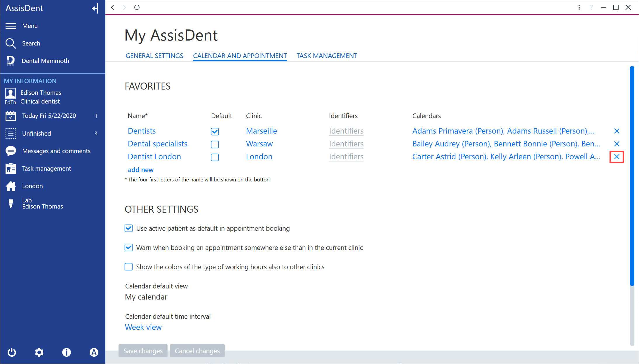Edit Dental specialists favorite name
The image size is (639, 364).
coord(158,144)
